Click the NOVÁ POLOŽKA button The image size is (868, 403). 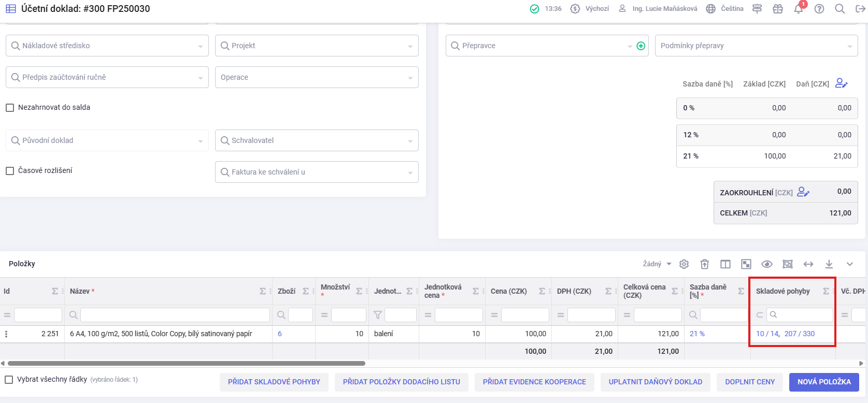point(823,382)
